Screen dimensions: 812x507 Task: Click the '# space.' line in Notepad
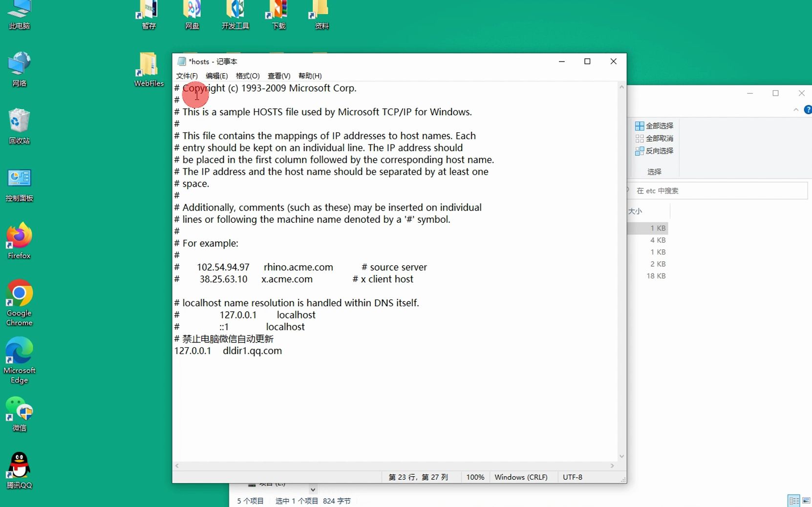(192, 184)
